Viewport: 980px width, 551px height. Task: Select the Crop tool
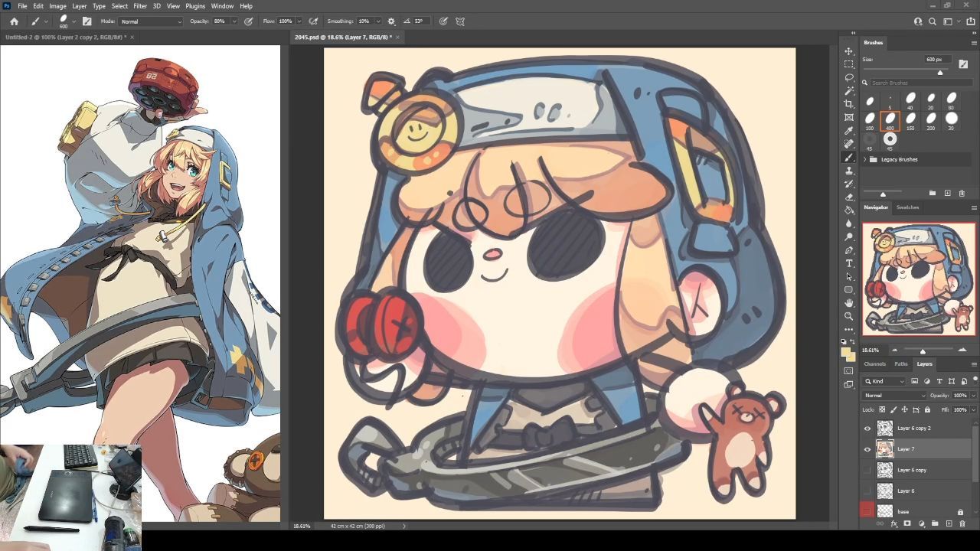click(848, 104)
